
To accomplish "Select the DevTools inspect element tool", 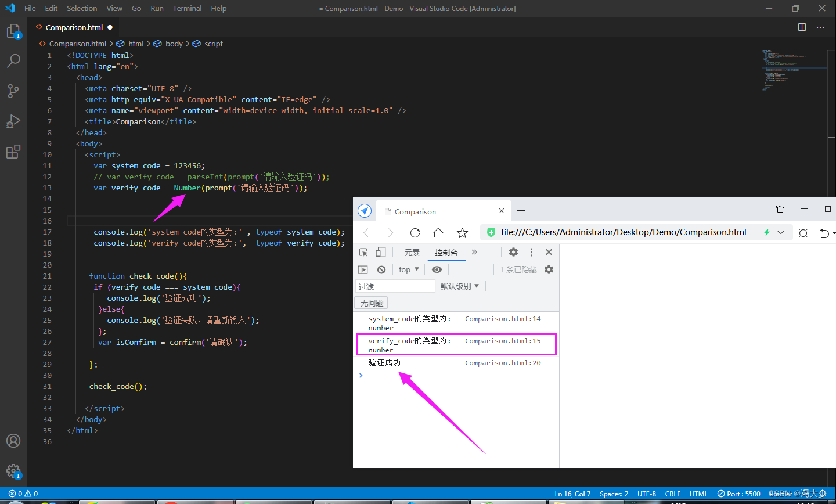I will 363,252.
